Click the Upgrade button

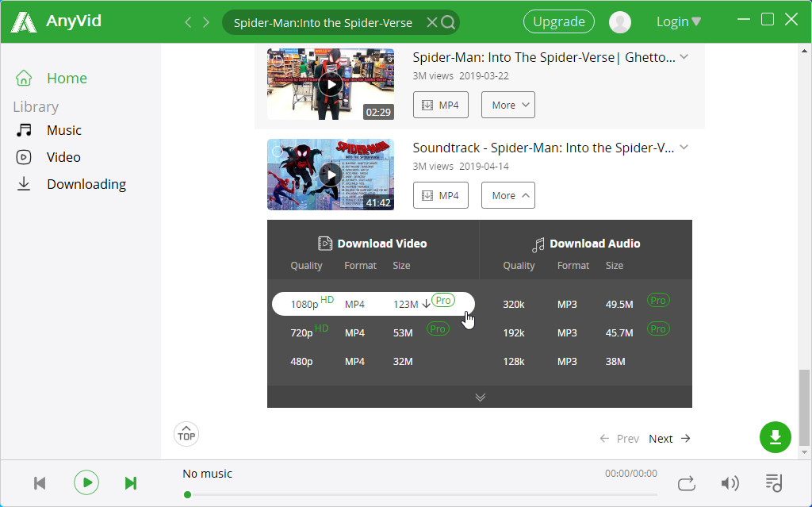click(559, 21)
